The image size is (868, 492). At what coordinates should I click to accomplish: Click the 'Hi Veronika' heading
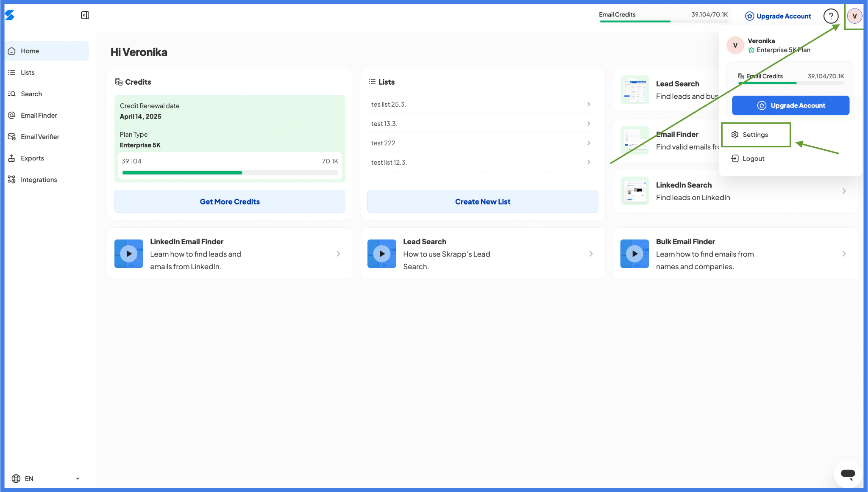click(x=139, y=52)
